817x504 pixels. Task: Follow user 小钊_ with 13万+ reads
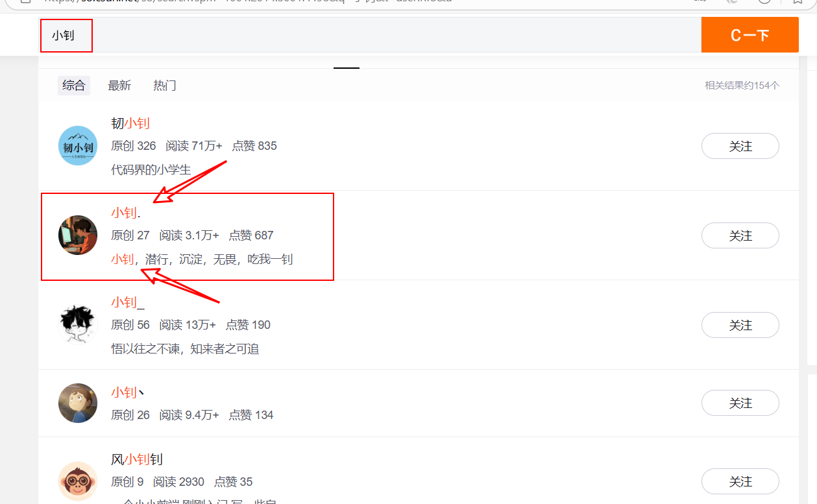pos(740,325)
